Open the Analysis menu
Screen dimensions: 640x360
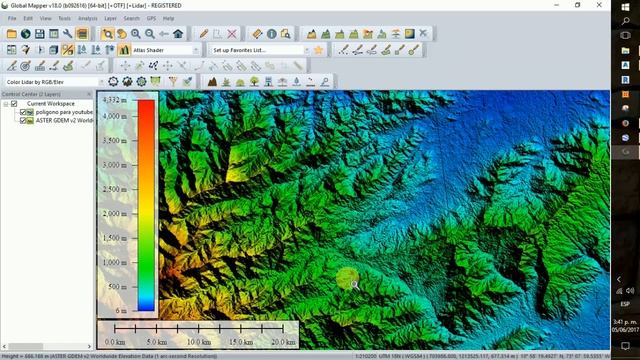[x=87, y=18]
